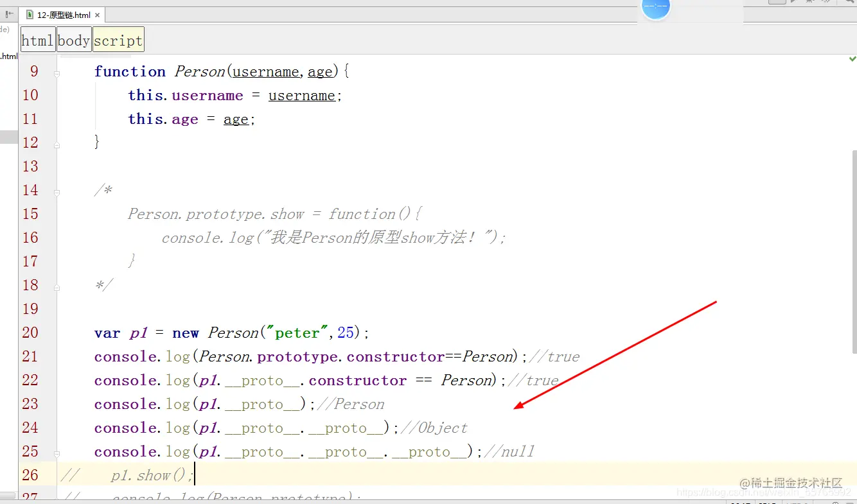
Task: Click the username parameter on line 9
Action: pyautogui.click(x=266, y=71)
